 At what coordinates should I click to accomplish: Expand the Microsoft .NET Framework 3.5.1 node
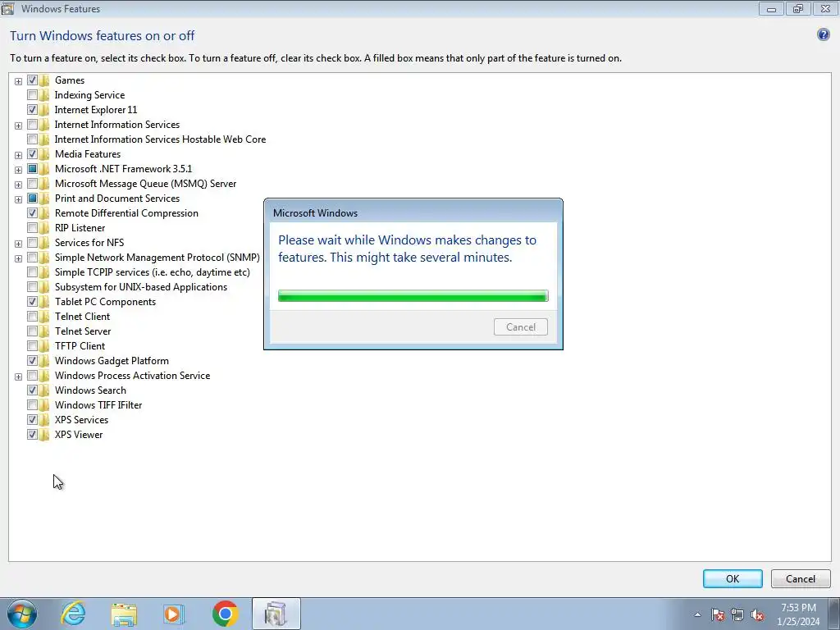click(x=18, y=170)
